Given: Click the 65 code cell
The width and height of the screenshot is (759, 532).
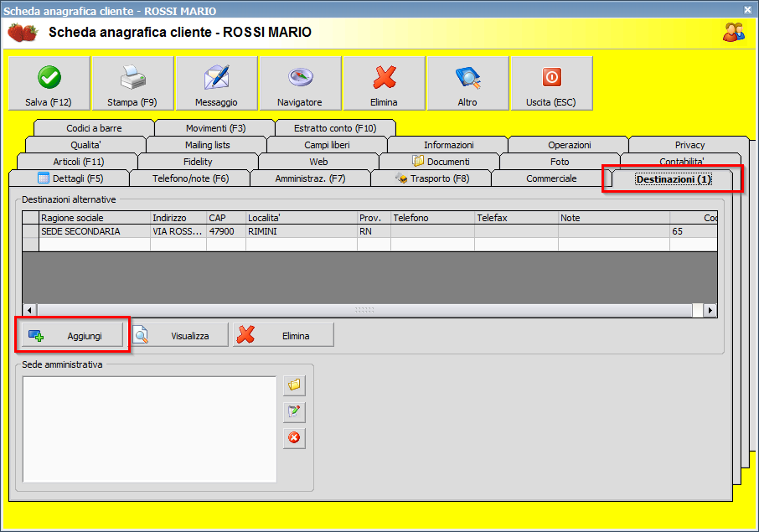Looking at the screenshot, I should [693, 231].
